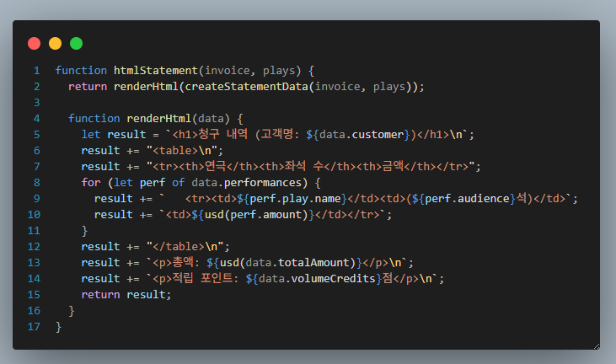Click the text '좌석 수' on line 7
The height and width of the screenshot is (364, 616).
click(x=304, y=166)
